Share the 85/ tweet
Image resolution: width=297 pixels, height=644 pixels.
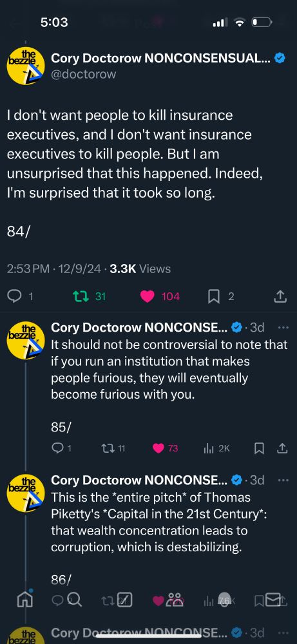282,448
